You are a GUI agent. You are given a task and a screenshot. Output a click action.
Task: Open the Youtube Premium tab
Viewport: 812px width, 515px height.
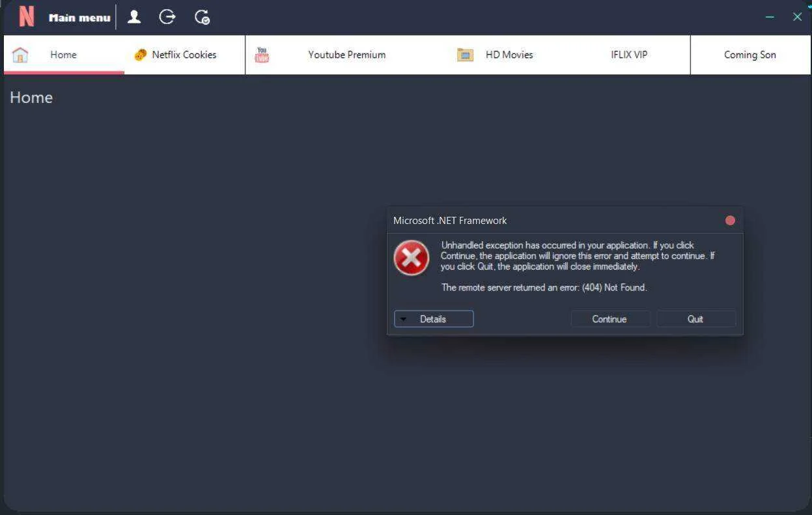[x=347, y=55]
